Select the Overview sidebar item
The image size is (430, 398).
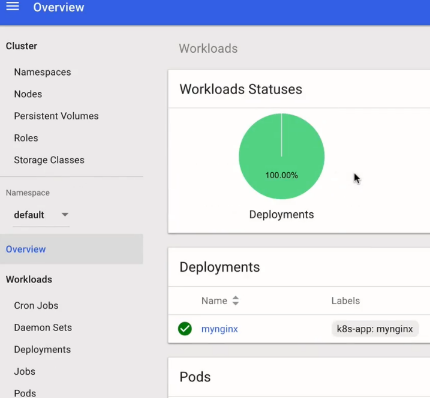coord(71,249)
